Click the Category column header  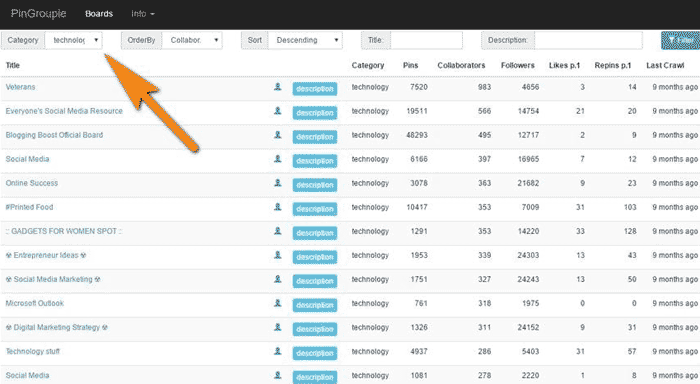coord(367,65)
